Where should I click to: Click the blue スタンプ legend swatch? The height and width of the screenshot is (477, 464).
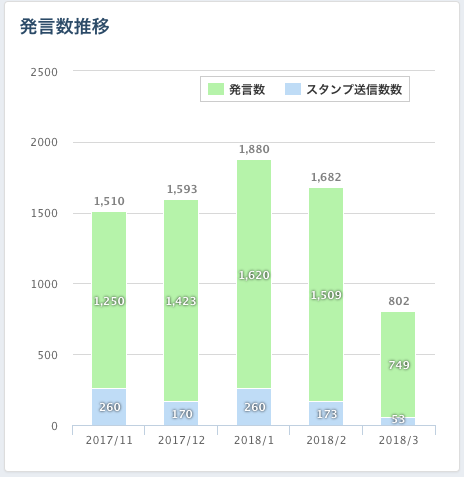coord(293,89)
